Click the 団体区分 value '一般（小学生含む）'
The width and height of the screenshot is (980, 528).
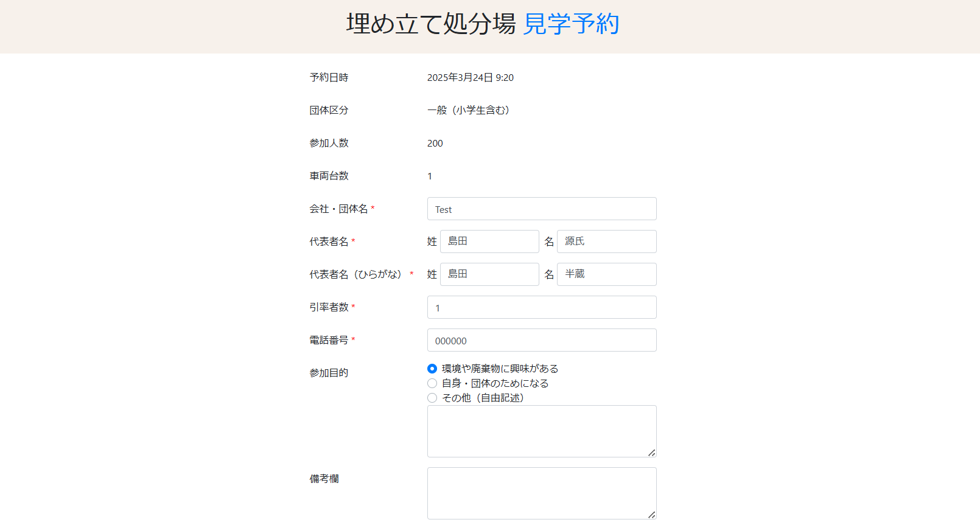[468, 110]
